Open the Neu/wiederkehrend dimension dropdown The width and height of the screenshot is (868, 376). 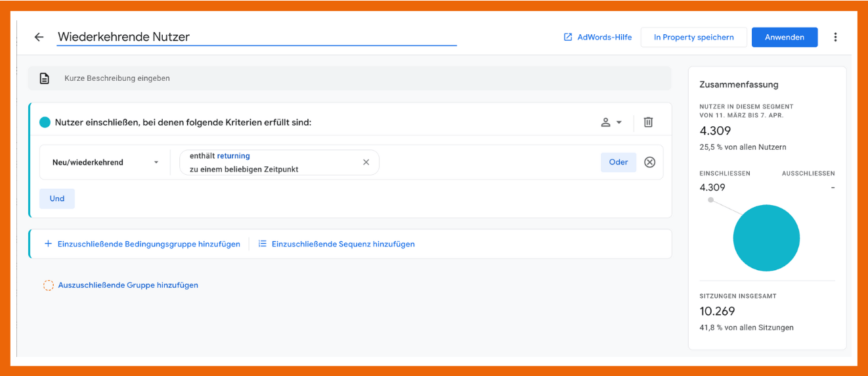(x=105, y=162)
